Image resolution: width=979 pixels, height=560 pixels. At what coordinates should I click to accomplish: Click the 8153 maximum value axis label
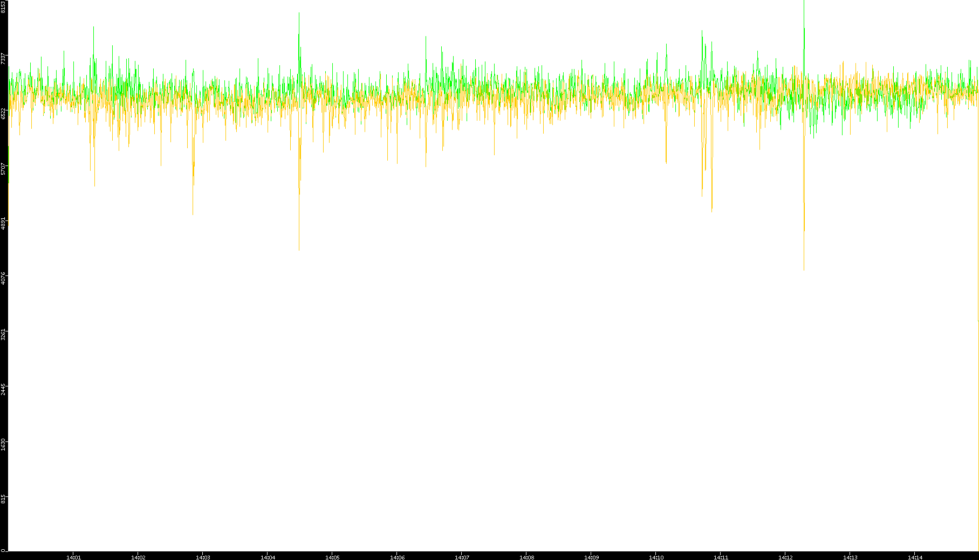coord(4,6)
